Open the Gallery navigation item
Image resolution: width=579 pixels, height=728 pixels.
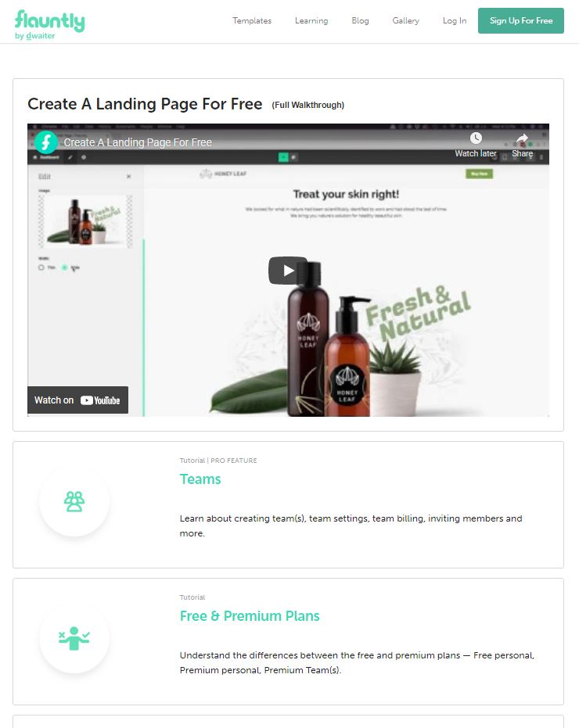point(405,20)
